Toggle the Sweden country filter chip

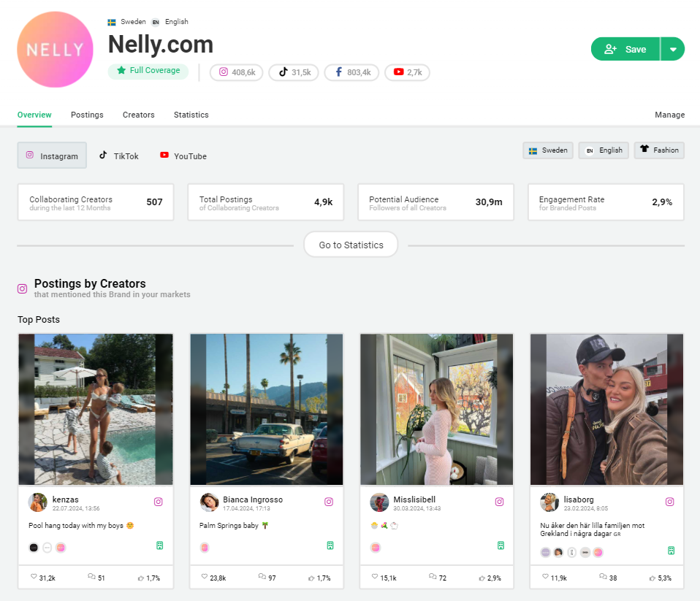click(547, 150)
